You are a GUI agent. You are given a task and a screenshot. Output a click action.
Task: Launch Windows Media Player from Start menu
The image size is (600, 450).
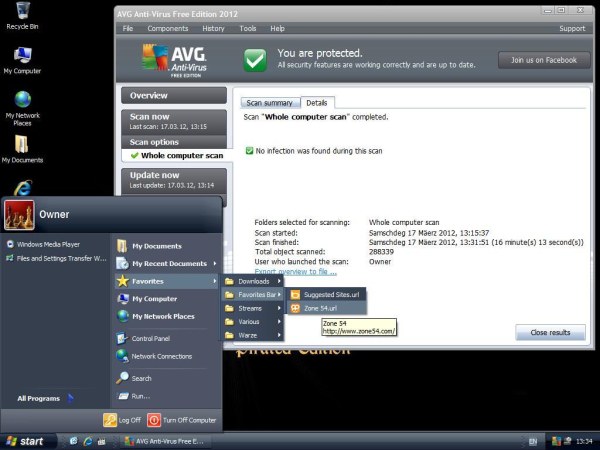pyautogui.click(x=48, y=244)
